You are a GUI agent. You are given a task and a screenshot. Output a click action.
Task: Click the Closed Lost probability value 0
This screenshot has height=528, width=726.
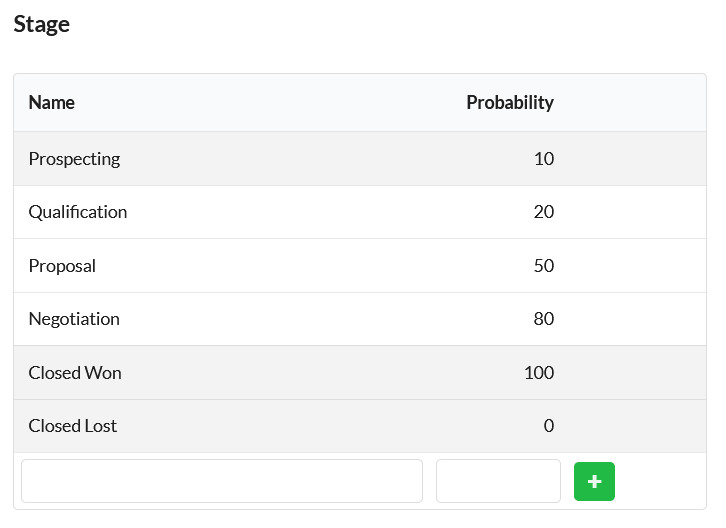click(x=549, y=426)
